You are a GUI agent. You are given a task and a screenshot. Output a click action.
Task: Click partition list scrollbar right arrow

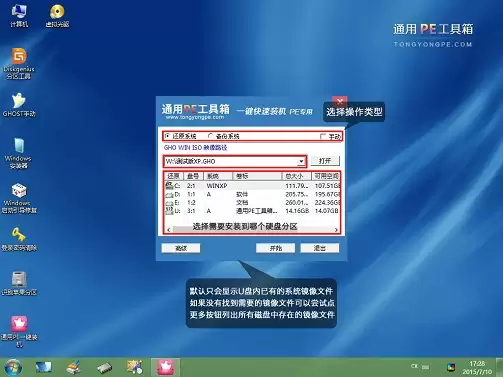pos(336,230)
